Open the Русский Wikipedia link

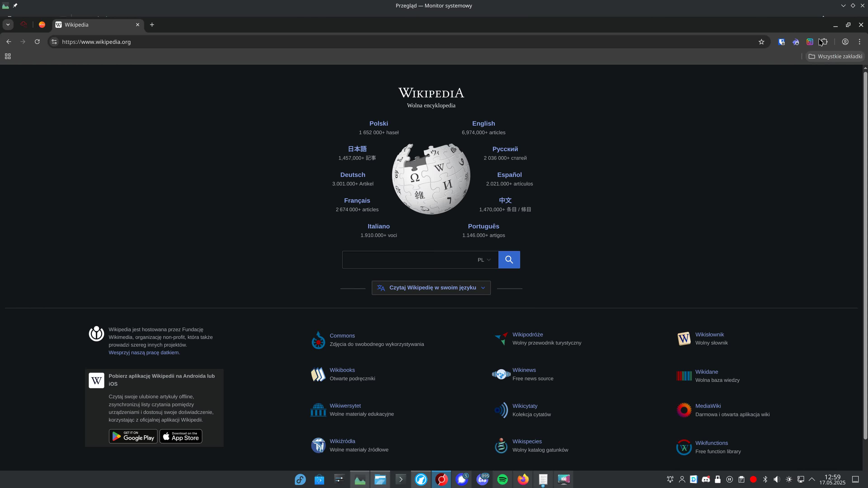pyautogui.click(x=505, y=149)
